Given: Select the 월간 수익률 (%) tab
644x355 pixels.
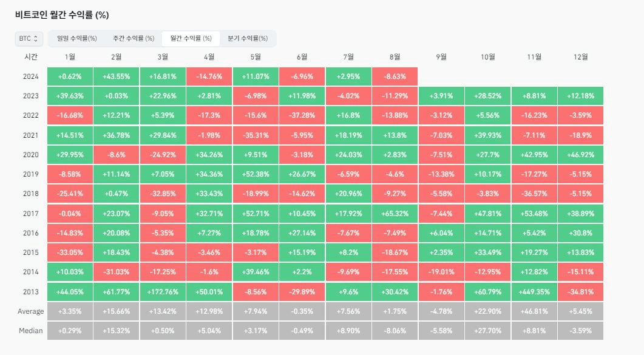Looking at the screenshot, I should pos(191,39).
